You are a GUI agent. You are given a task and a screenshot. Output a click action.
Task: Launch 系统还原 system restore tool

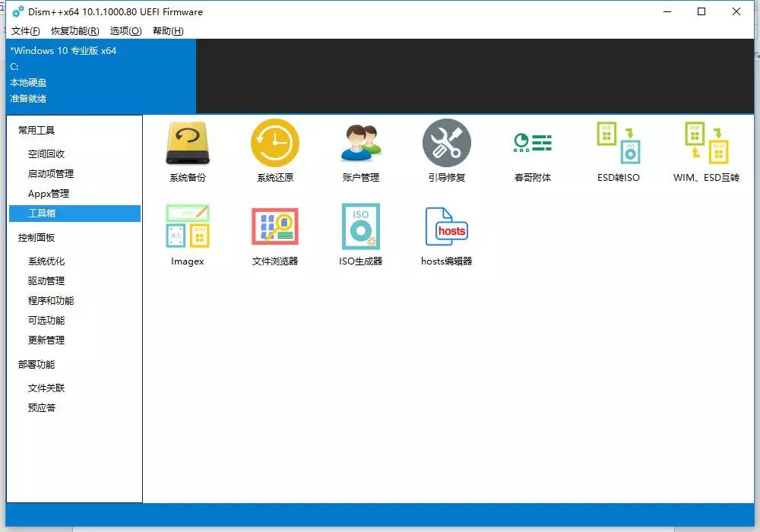tap(274, 150)
